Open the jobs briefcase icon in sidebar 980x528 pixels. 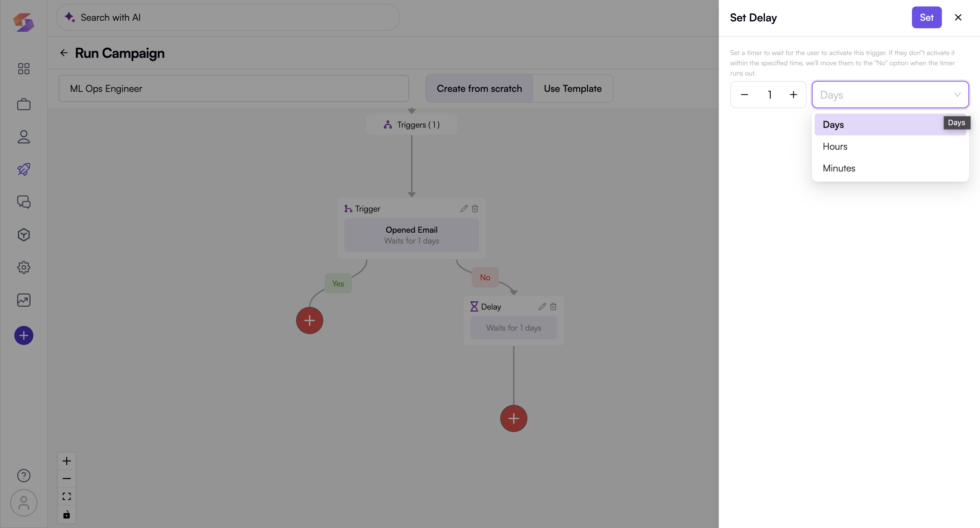tap(23, 104)
